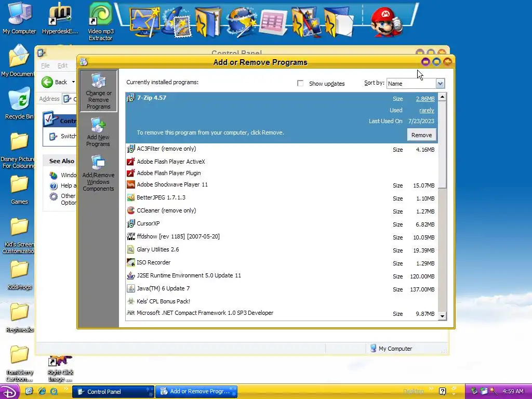Click the Glary Utilities 2.6 icon
This screenshot has height=399, width=532.
[x=130, y=249]
